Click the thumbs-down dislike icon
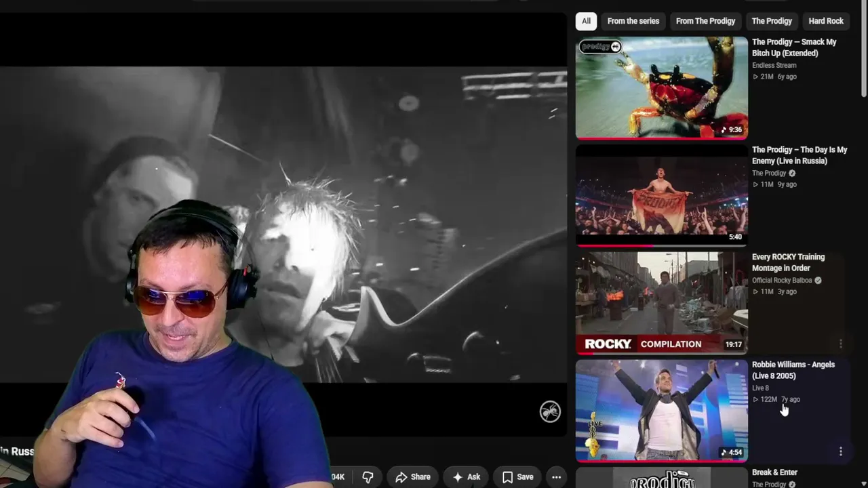The height and width of the screenshot is (488, 868). 368,477
